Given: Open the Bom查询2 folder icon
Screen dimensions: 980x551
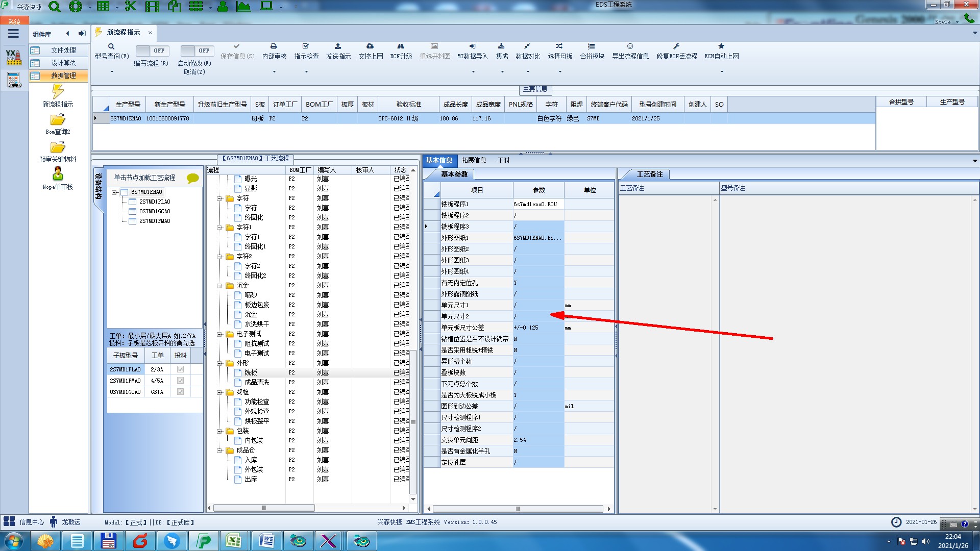Looking at the screenshot, I should pyautogui.click(x=58, y=120).
